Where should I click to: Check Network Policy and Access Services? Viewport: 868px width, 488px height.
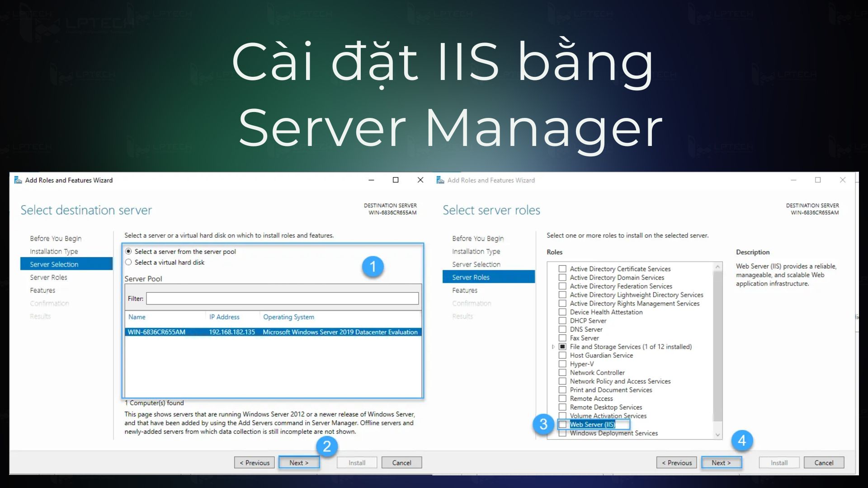coord(562,381)
